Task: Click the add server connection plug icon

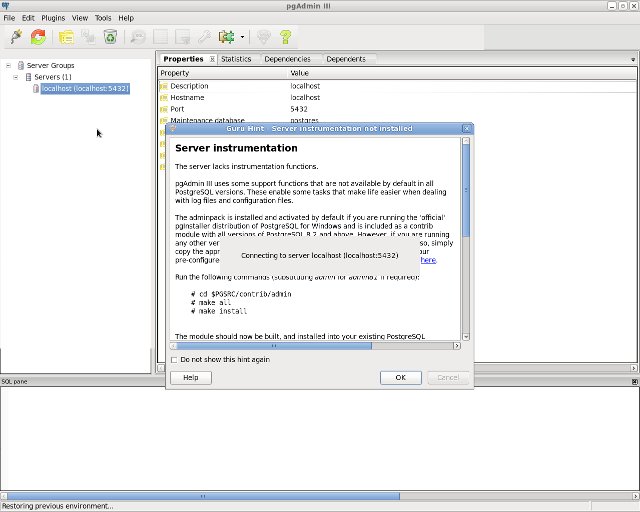Action: click(x=15, y=37)
